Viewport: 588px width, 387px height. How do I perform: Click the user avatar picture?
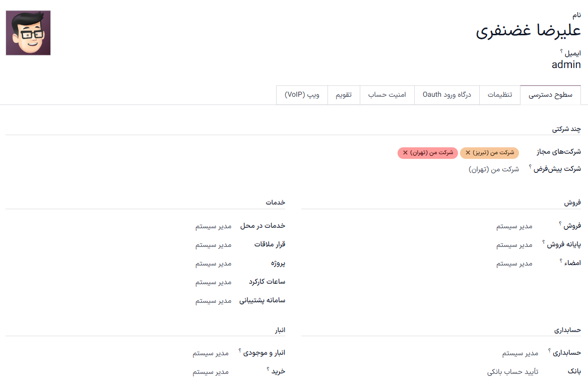coord(28,33)
